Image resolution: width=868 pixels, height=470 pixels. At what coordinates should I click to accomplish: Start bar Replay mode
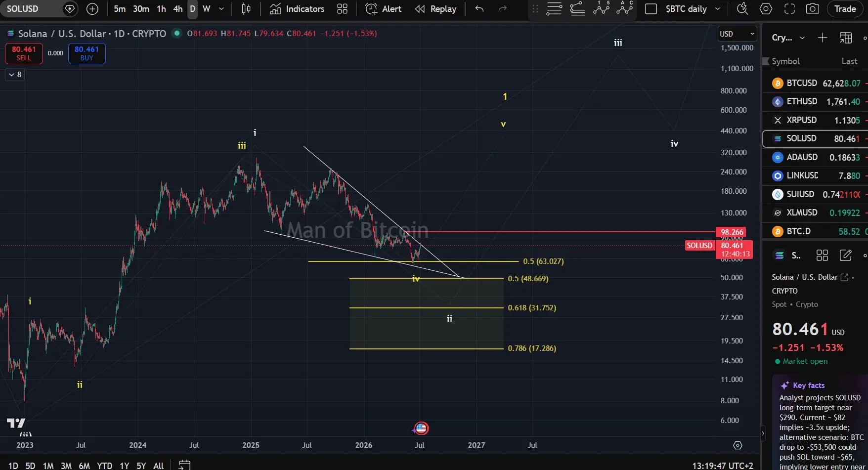[435, 9]
